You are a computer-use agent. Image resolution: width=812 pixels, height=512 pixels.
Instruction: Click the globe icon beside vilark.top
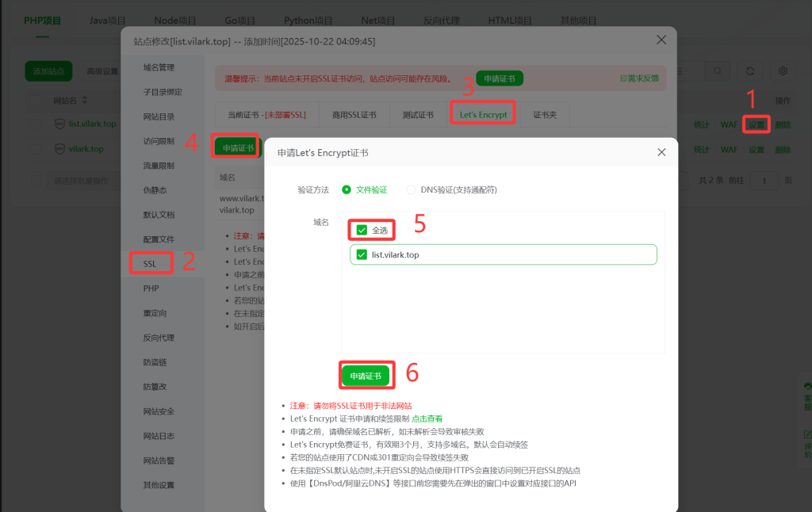pyautogui.click(x=59, y=148)
